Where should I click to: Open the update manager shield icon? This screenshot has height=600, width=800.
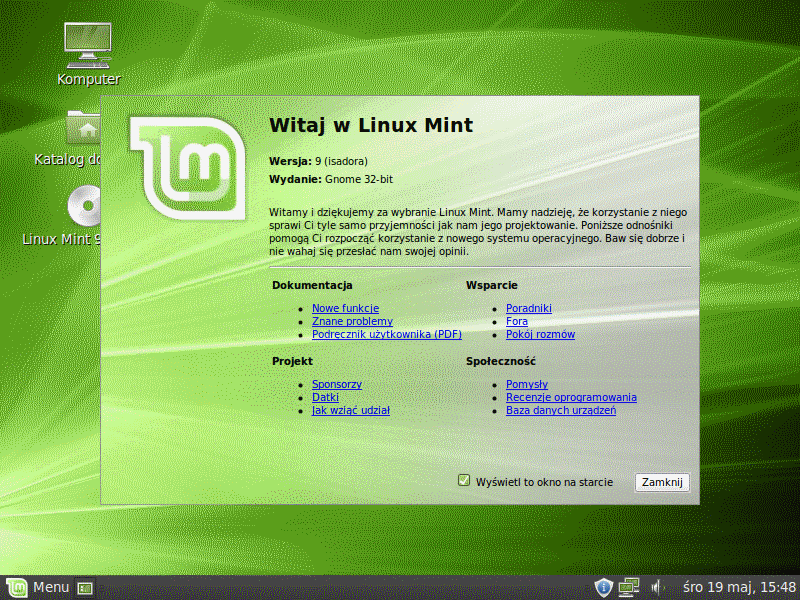coord(603,587)
